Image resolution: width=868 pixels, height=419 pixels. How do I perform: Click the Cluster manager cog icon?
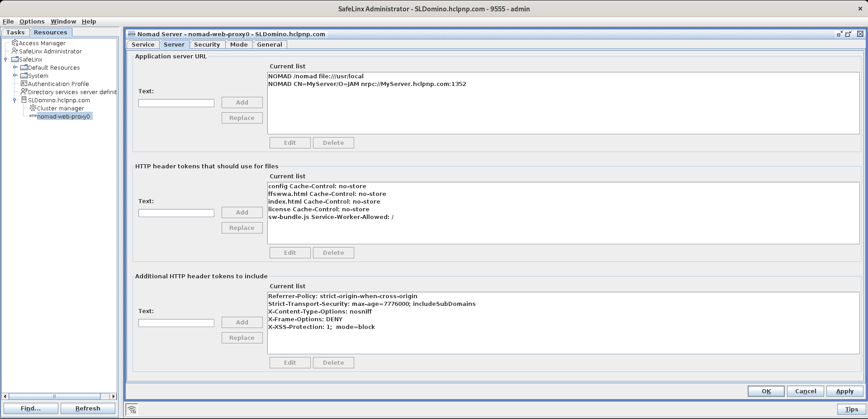[33, 108]
